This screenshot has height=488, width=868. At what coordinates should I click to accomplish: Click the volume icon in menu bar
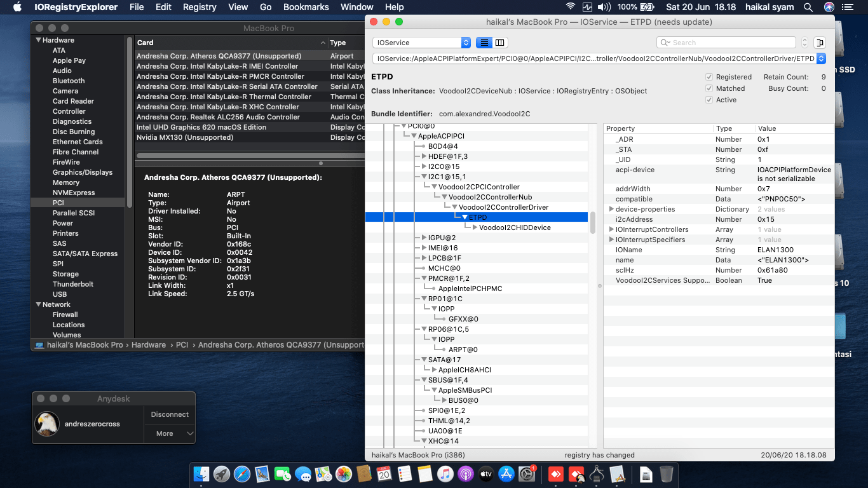pyautogui.click(x=604, y=7)
